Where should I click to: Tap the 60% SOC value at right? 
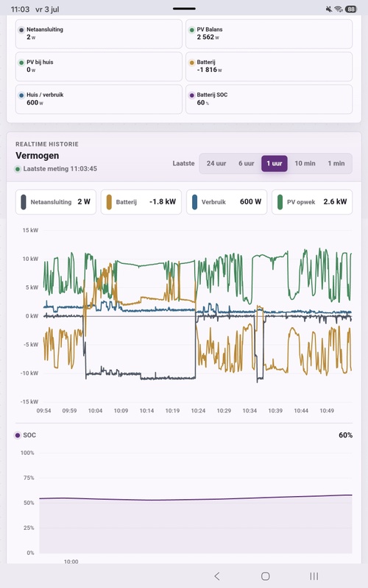pos(345,435)
